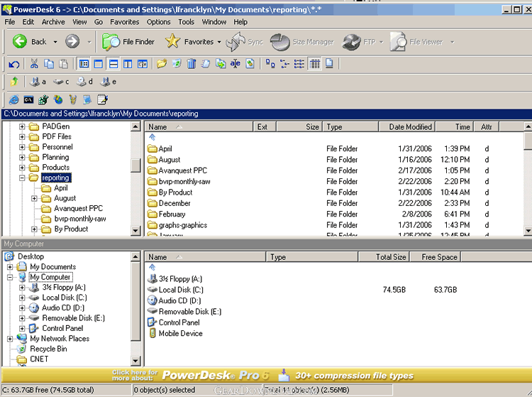Collapse the My Computer tree node

coord(10,277)
